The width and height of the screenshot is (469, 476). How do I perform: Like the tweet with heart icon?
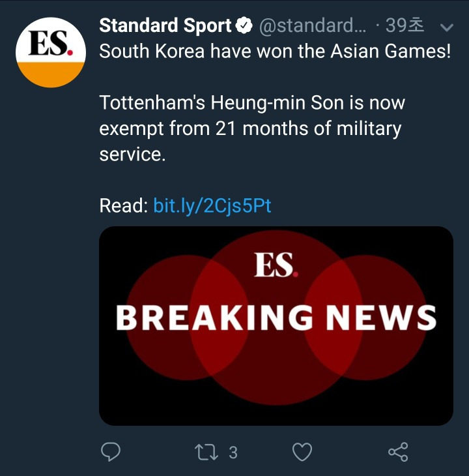[302, 452]
